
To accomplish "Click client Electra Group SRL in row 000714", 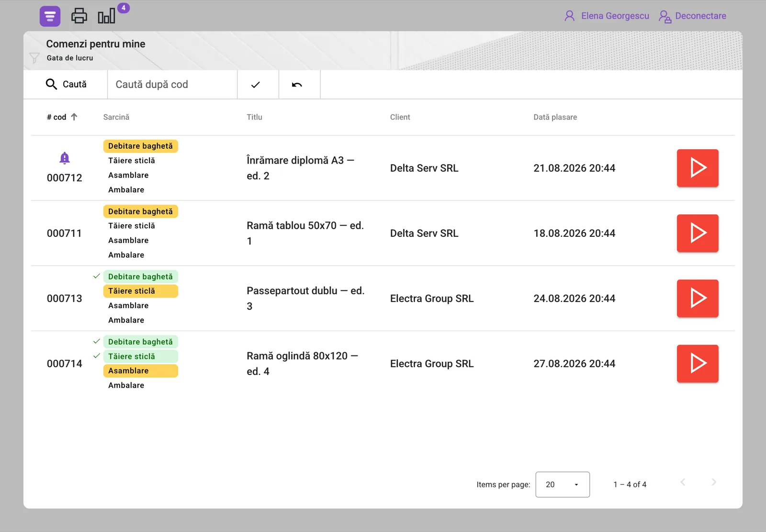I will pos(432,364).
